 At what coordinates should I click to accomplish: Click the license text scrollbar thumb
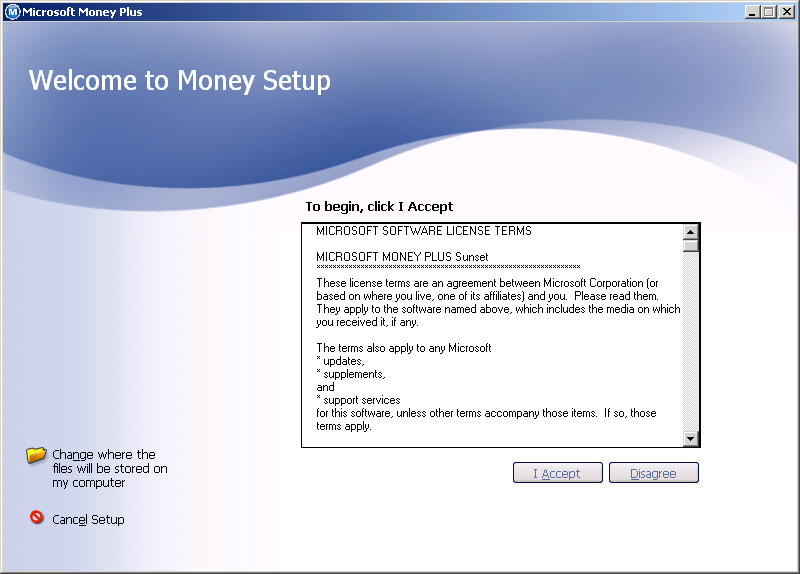pyautogui.click(x=691, y=246)
